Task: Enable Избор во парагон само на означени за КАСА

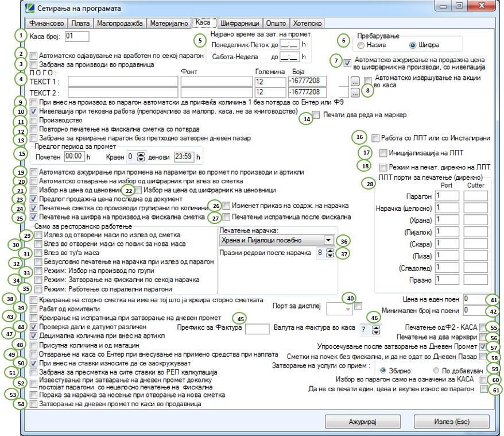Action: [x=483, y=380]
